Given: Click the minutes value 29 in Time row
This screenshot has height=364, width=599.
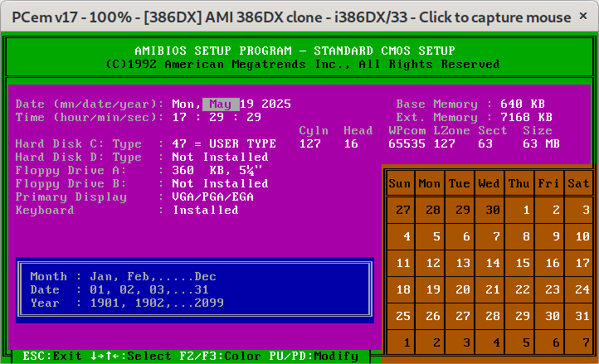Looking at the screenshot, I should (217, 117).
